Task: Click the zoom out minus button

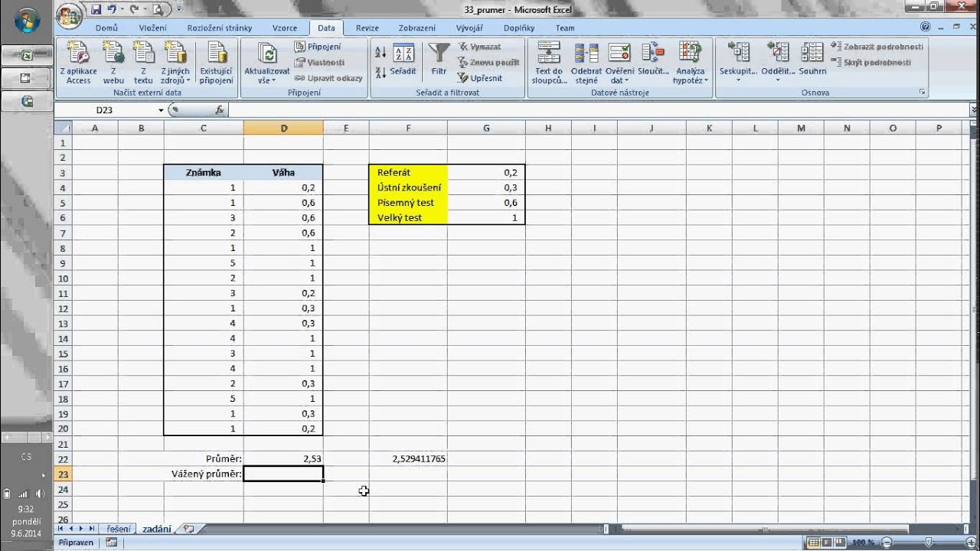Action: (887, 543)
